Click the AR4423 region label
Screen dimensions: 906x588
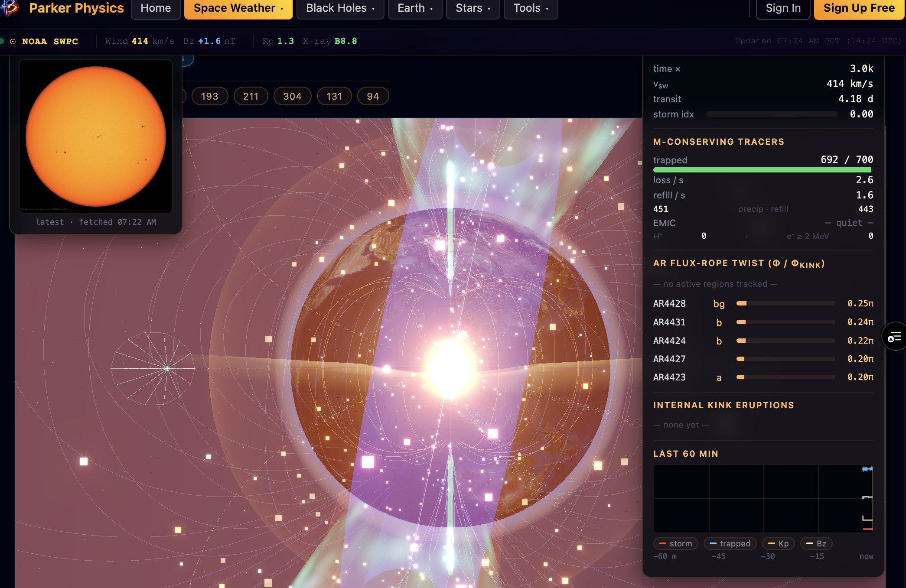click(x=669, y=377)
